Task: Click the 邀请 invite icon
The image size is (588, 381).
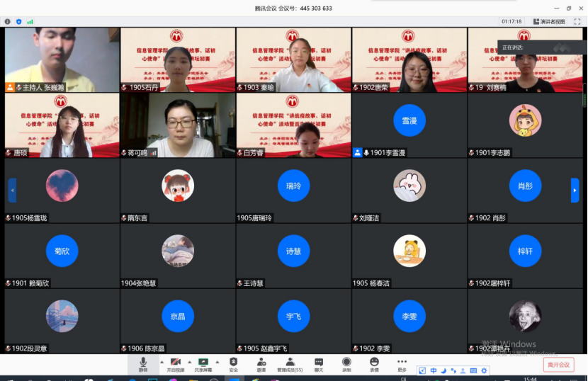Action: (x=261, y=363)
